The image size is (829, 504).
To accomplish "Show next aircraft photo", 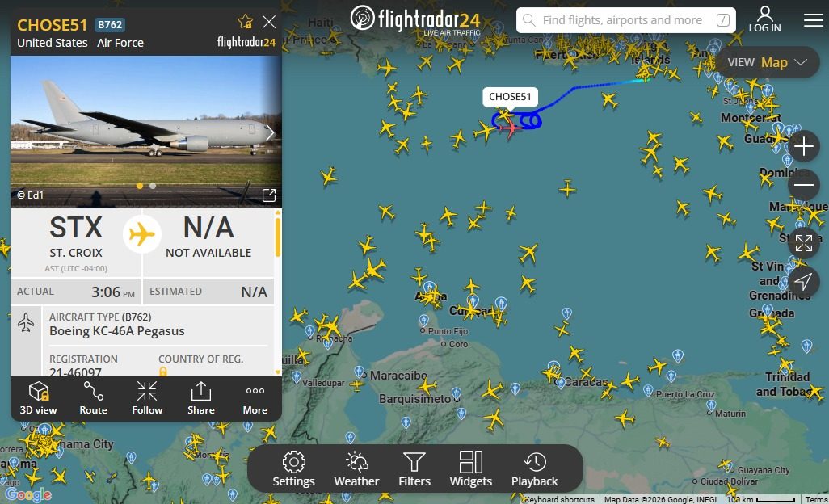I will tap(270, 132).
